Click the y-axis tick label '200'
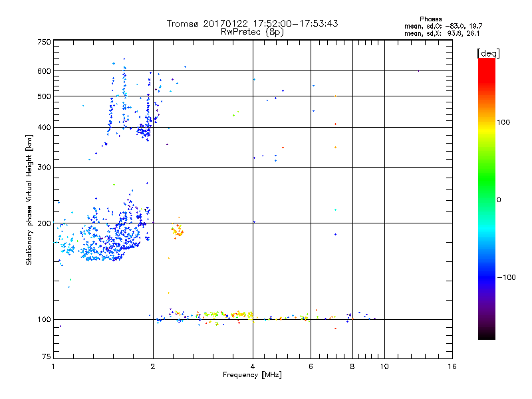Image resolution: width=532 pixels, height=399 pixels. point(45,223)
